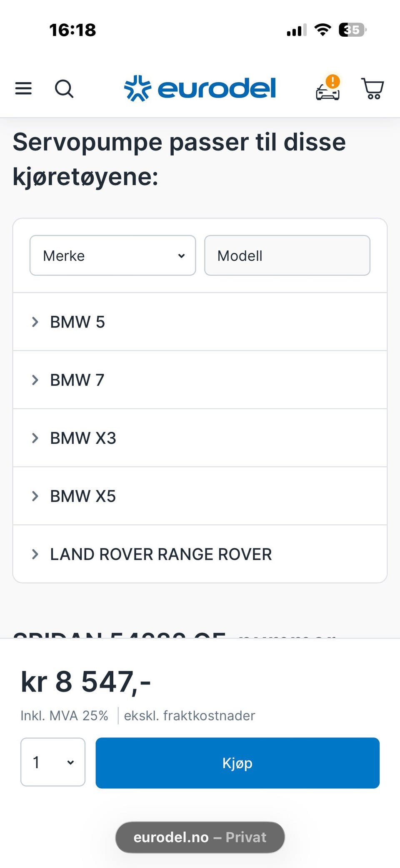Image resolution: width=400 pixels, height=868 pixels.
Task: Tap the blue Kjøp button
Action: [237, 763]
